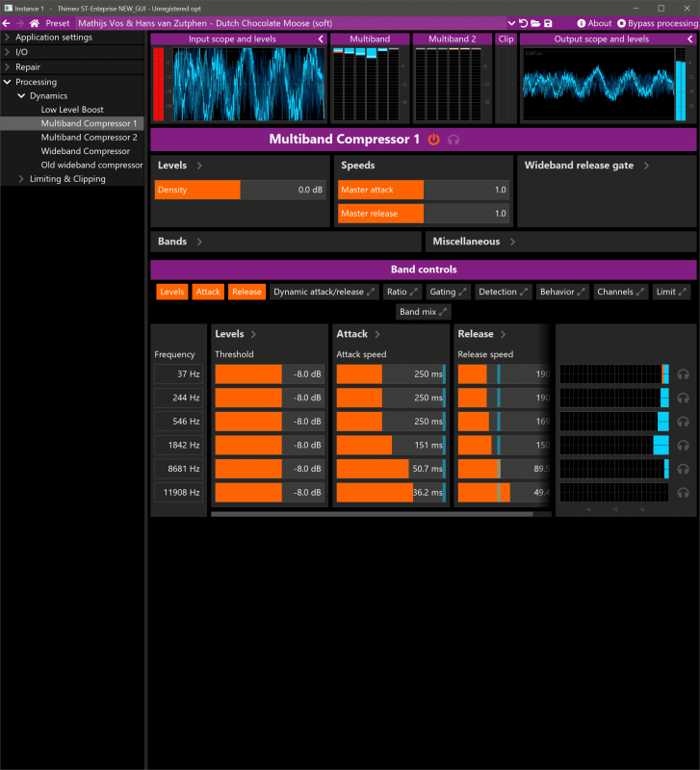Toggle the Release band control view

coord(246,292)
